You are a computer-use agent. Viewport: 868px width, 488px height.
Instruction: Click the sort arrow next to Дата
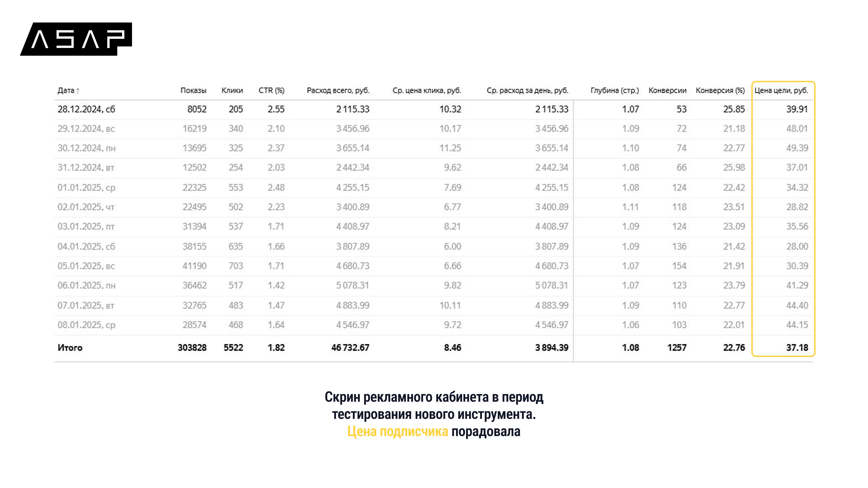[78, 91]
